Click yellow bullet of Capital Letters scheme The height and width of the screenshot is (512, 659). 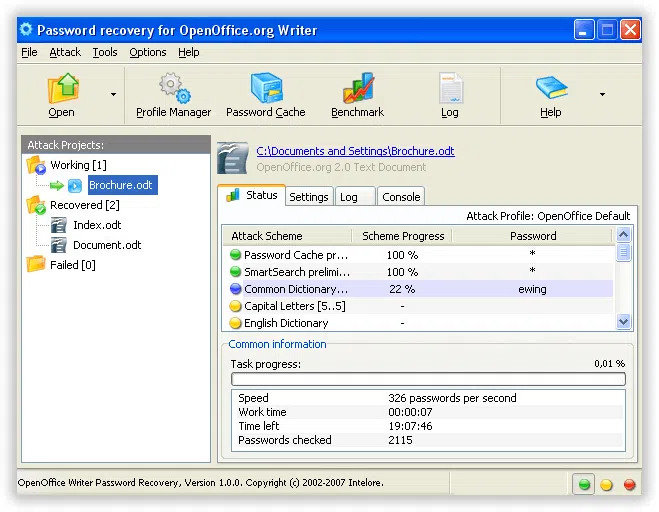[x=235, y=306]
